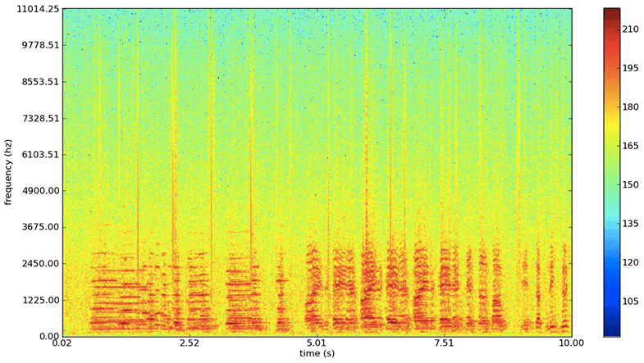Click the 2450.00 frequency tick label
This screenshot has width=644, height=363.
(40, 263)
